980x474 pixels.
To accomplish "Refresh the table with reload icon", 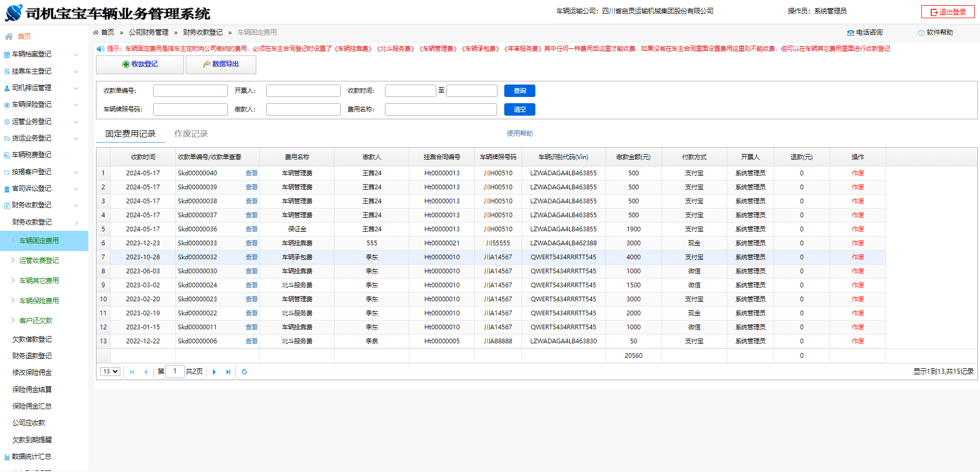I will [x=244, y=372].
